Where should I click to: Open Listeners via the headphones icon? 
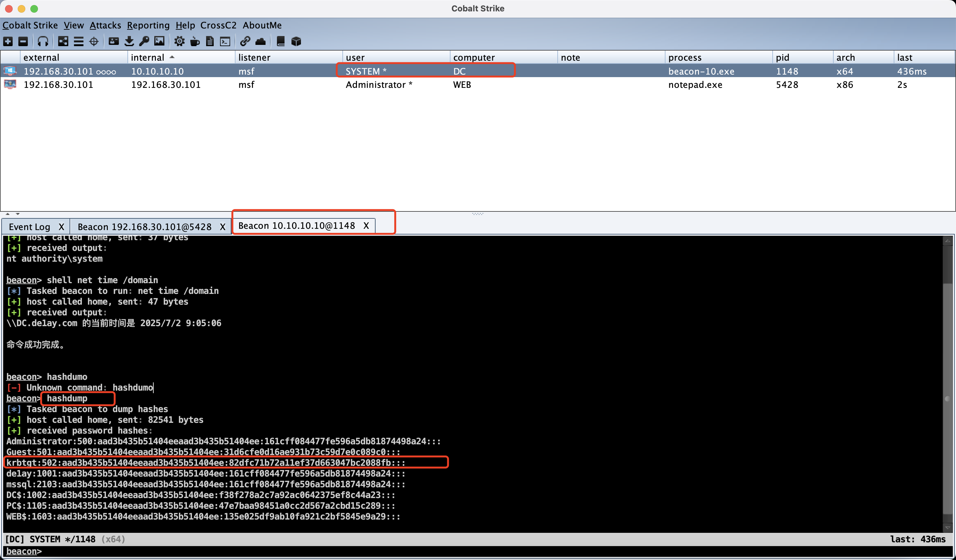point(43,41)
